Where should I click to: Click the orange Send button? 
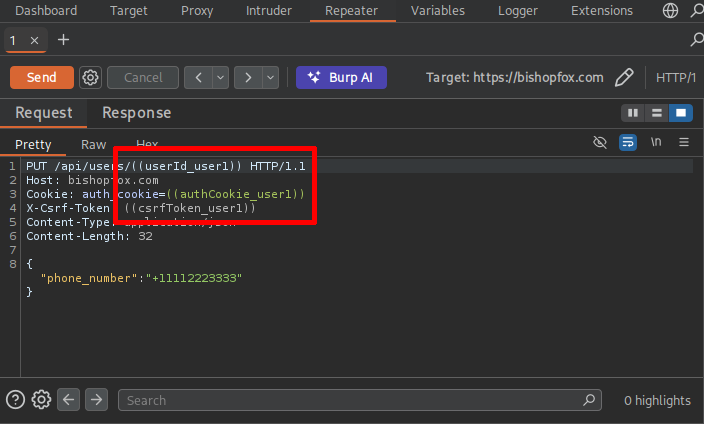41,77
